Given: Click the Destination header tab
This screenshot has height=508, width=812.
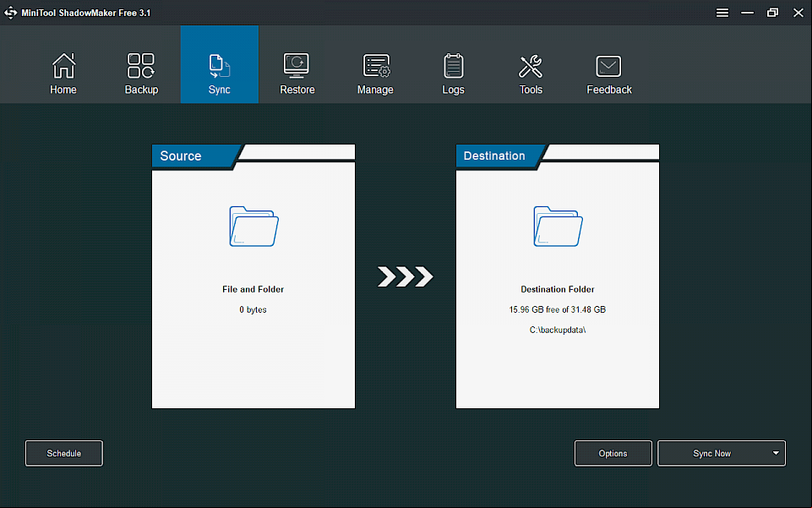Looking at the screenshot, I should 499,156.
